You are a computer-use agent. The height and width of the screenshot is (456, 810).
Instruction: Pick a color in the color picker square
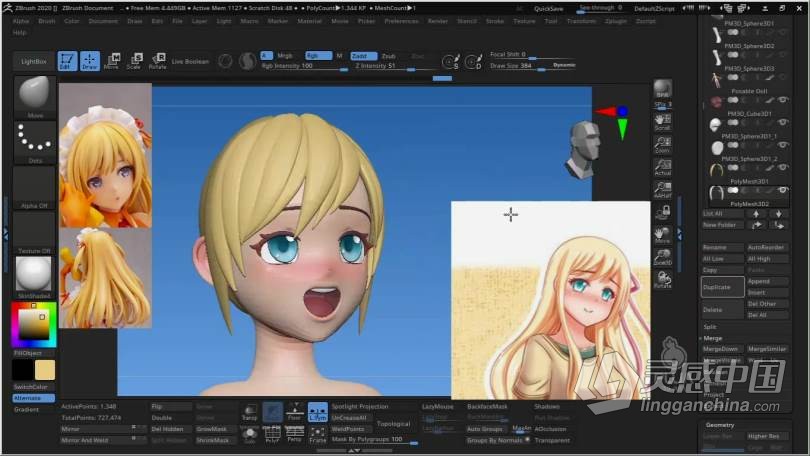(x=34, y=324)
